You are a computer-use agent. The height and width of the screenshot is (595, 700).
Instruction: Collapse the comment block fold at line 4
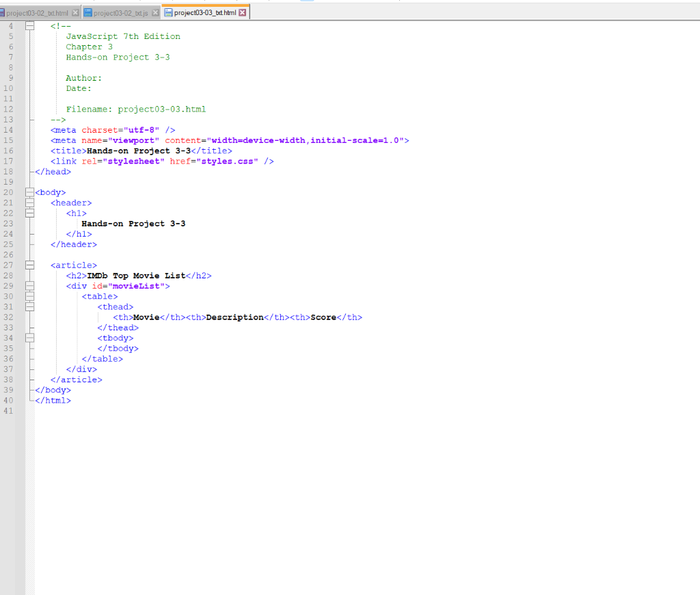click(29, 25)
